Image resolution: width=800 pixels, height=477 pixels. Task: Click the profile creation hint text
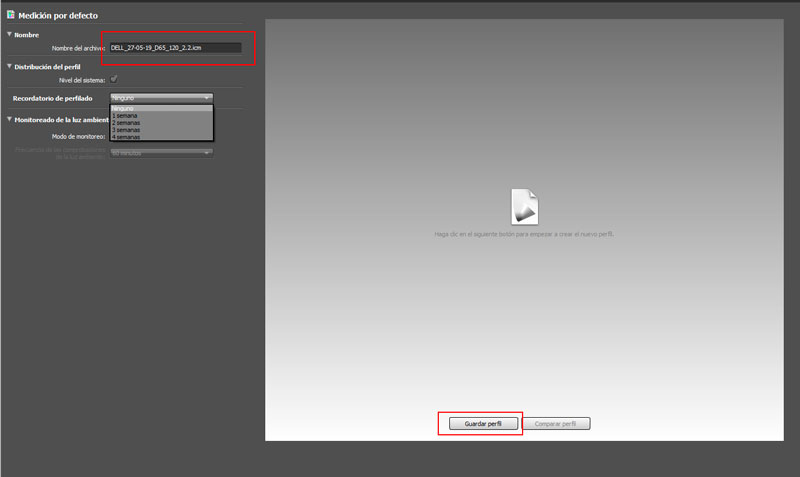pyautogui.click(x=524, y=234)
